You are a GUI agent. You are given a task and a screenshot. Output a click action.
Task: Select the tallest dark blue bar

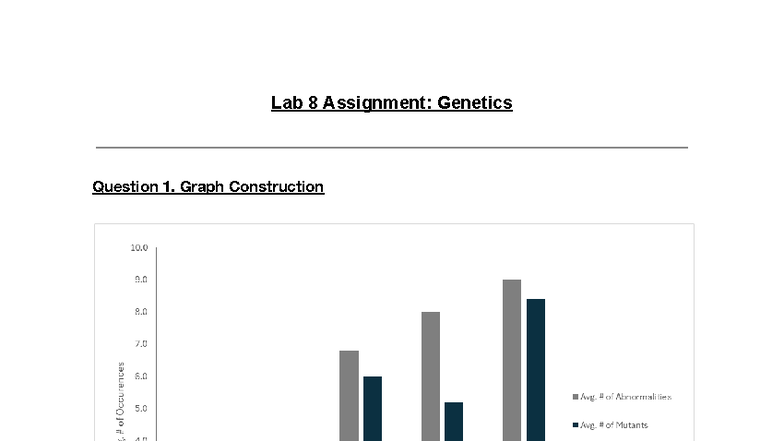pyautogui.click(x=536, y=370)
